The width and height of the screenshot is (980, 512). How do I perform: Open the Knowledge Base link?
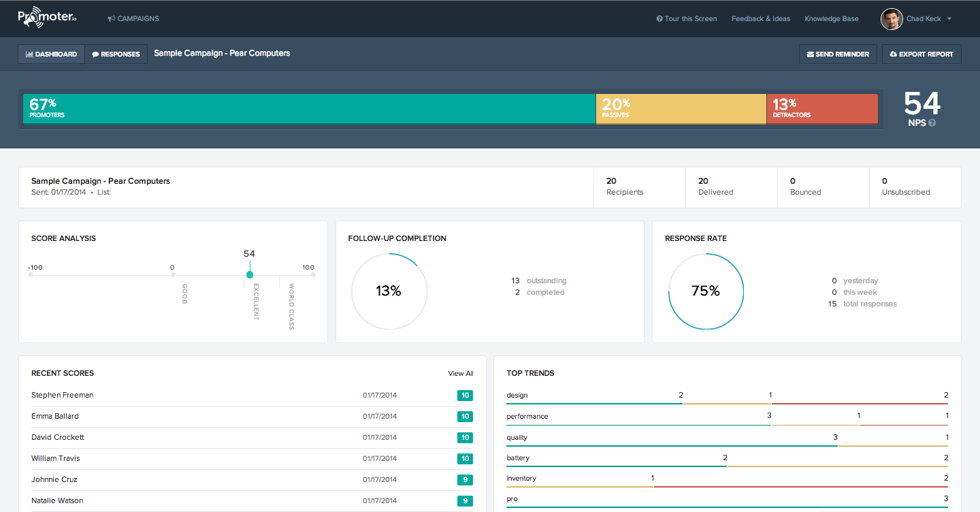831,19
